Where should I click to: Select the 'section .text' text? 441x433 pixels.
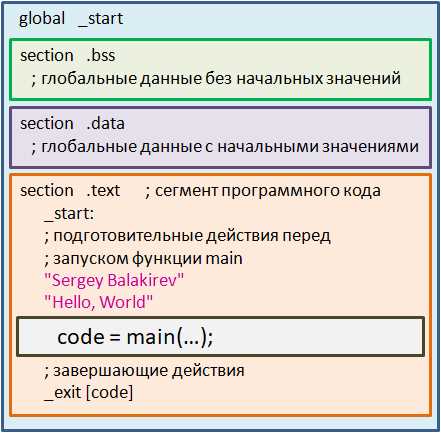click(x=70, y=191)
